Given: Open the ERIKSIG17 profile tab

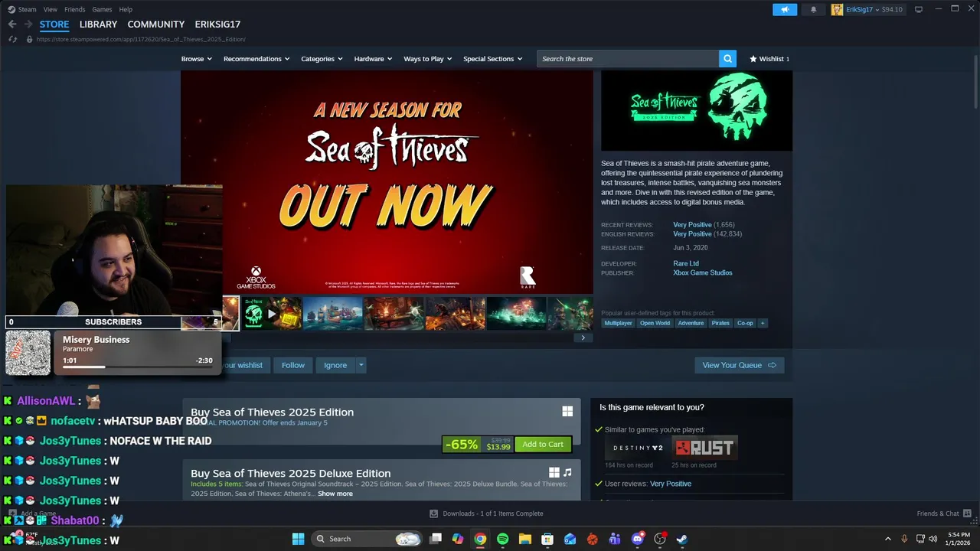Looking at the screenshot, I should click(217, 24).
